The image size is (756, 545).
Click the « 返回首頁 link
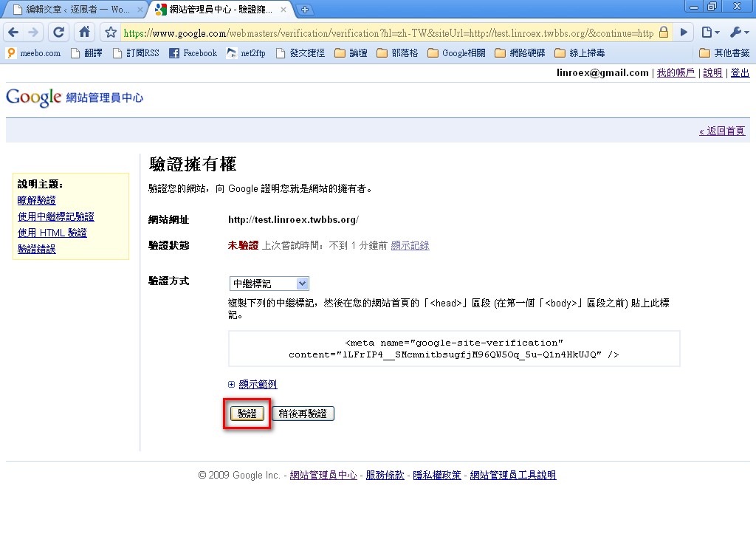point(722,131)
